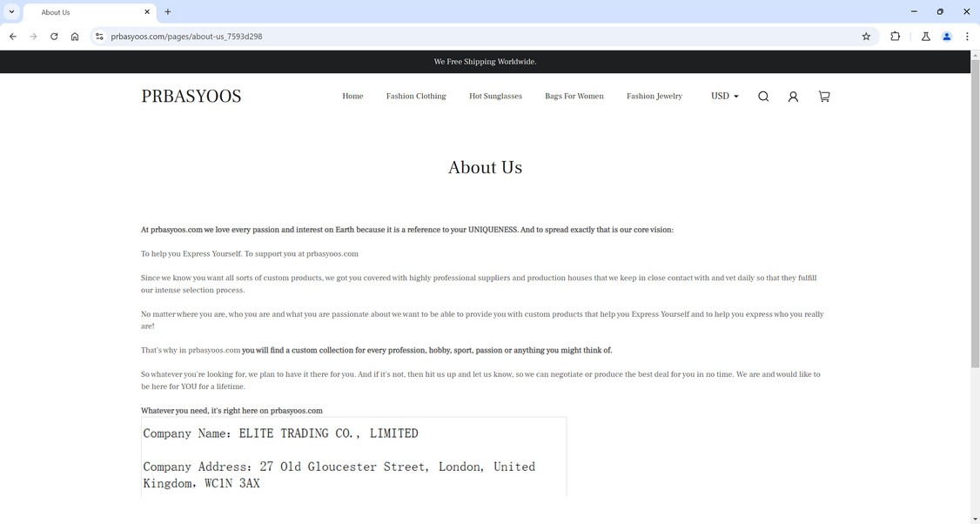This screenshot has height=524, width=980.
Task: Open the Fashion Jewelry menu
Action: [x=654, y=97]
